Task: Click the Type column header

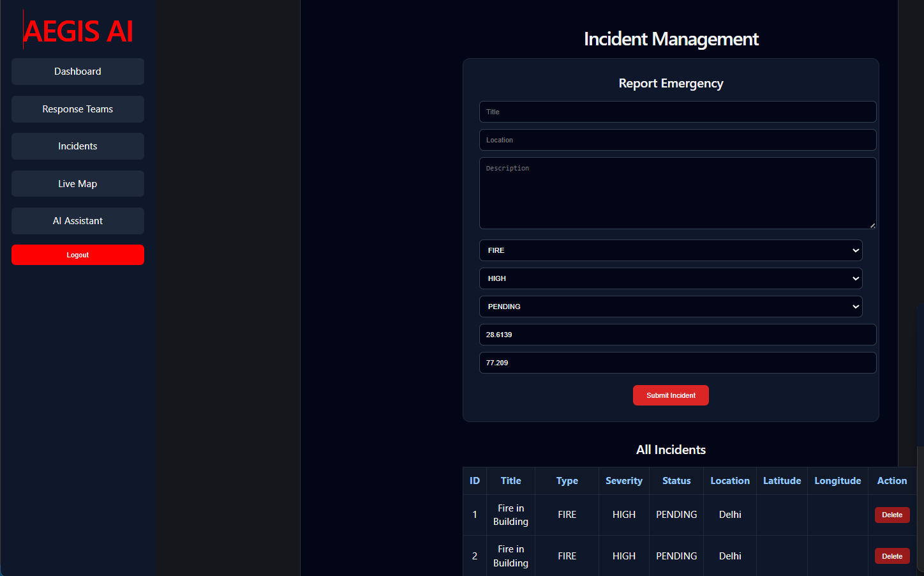Action: coord(567,481)
